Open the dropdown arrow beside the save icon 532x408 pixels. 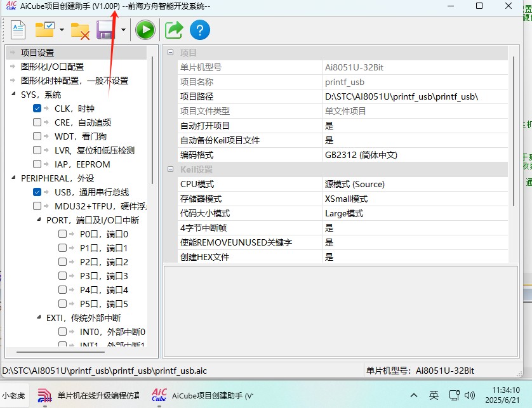123,30
